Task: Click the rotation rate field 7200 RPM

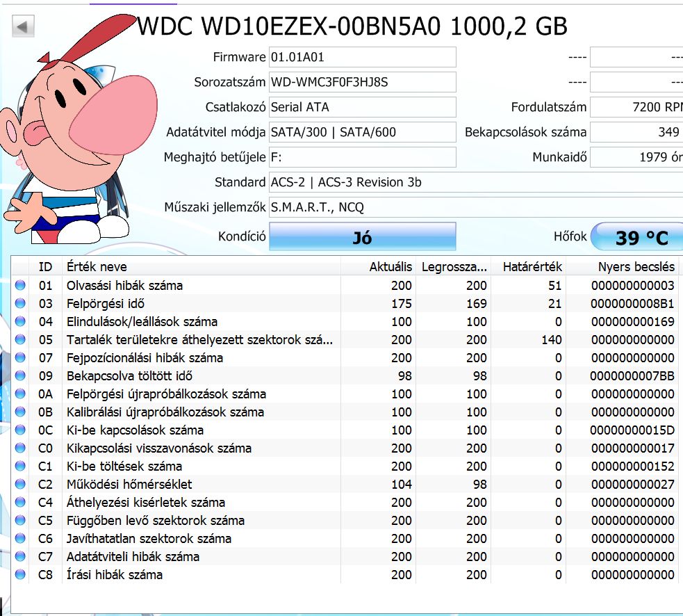Action: (636, 107)
